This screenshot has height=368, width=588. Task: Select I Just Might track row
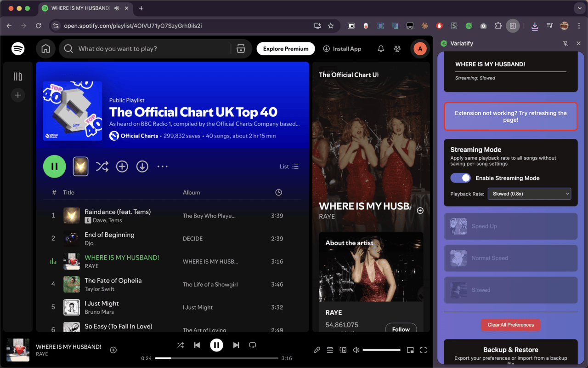172,307
